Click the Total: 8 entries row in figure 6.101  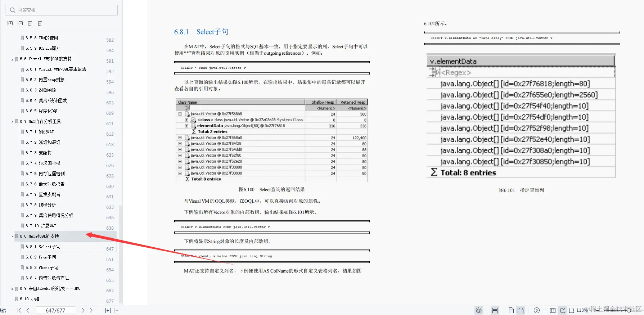pos(521,172)
